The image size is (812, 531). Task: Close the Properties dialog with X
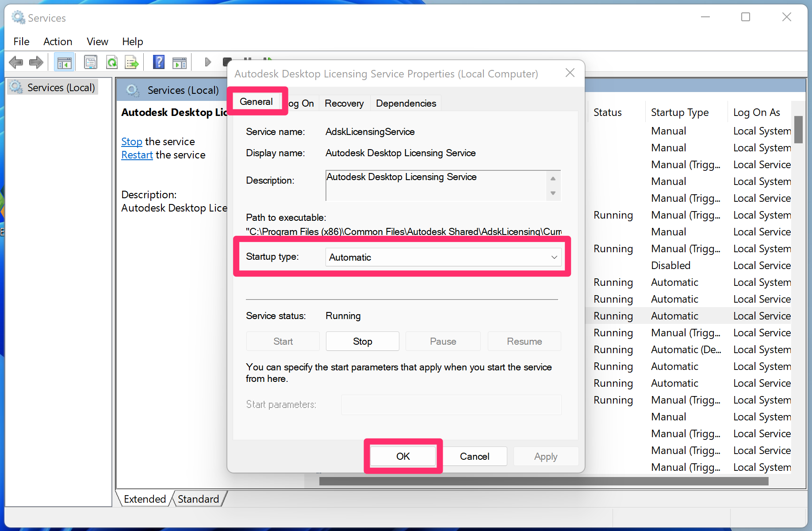570,73
